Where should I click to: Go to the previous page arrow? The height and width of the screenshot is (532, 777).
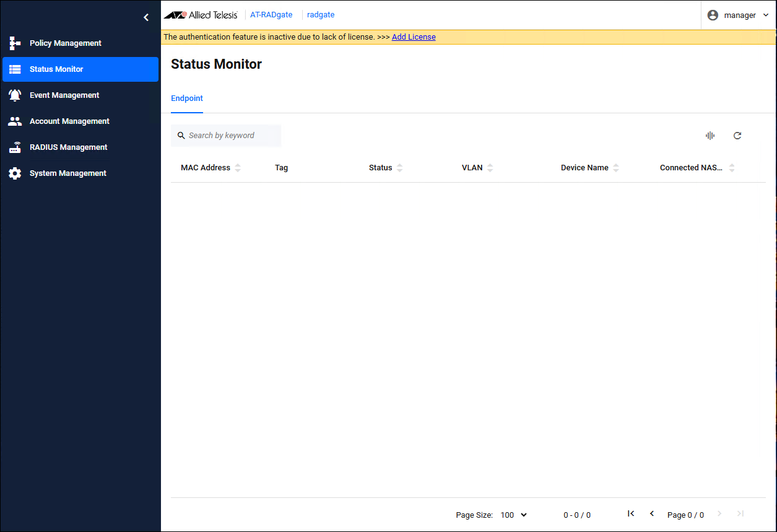point(652,513)
